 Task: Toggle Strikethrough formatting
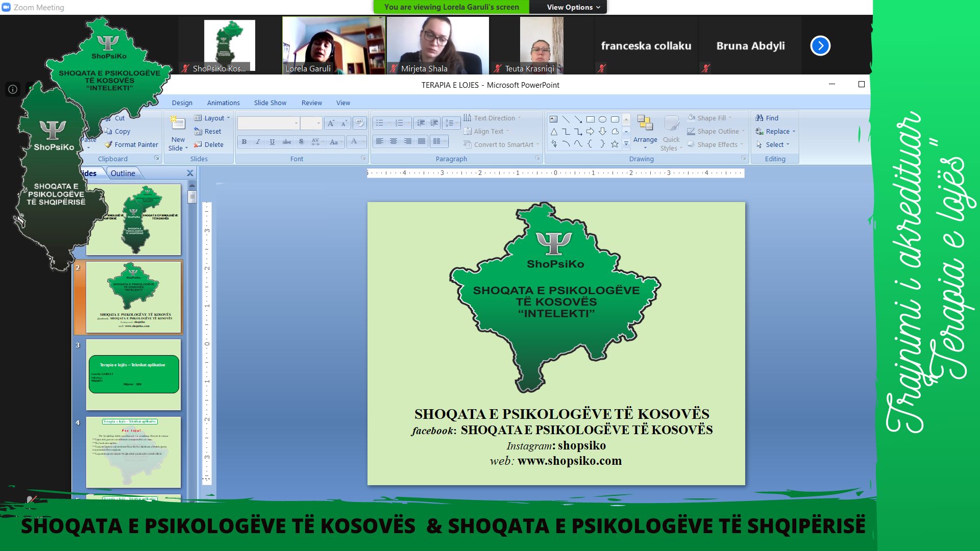click(287, 142)
